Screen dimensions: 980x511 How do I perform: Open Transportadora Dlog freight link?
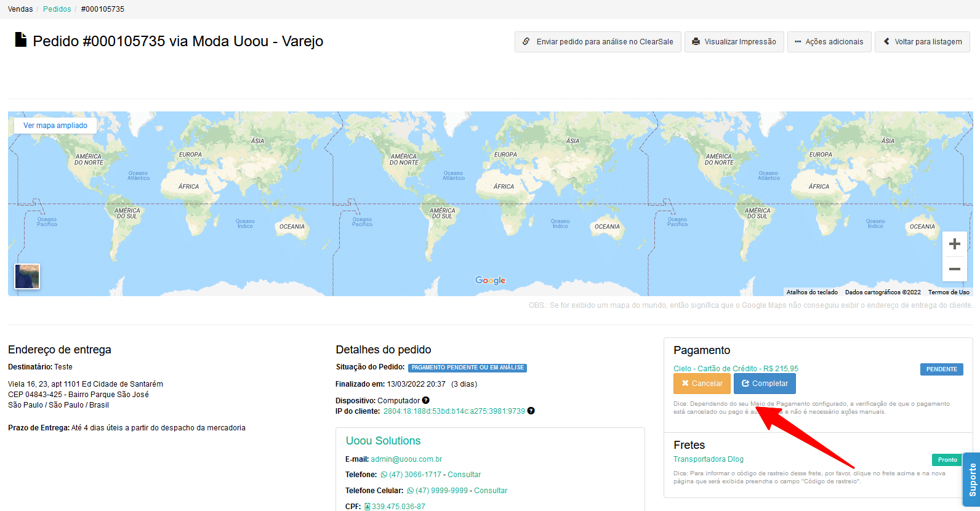[x=708, y=459]
